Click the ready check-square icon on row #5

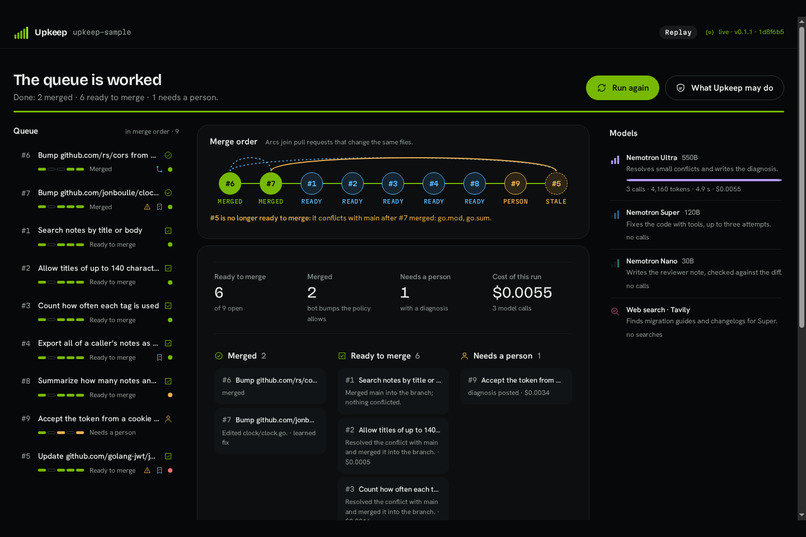pyautogui.click(x=168, y=456)
